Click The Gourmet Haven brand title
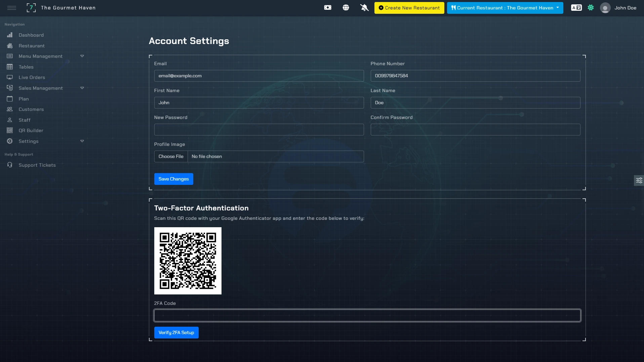 click(x=68, y=8)
